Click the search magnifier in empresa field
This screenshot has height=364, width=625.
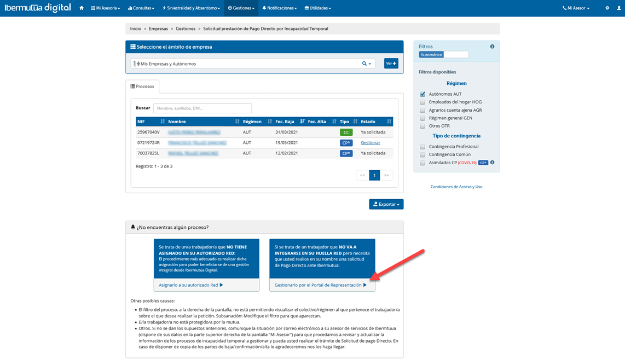point(366,63)
